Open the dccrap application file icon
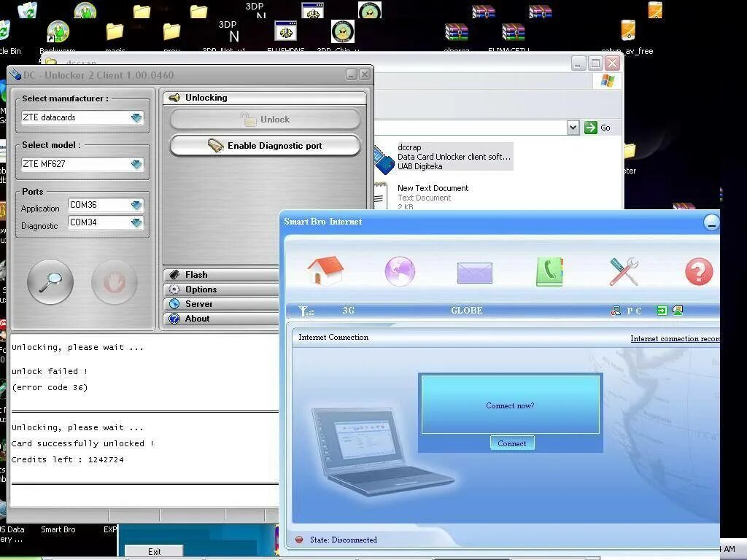This screenshot has width=747, height=560. (x=384, y=160)
